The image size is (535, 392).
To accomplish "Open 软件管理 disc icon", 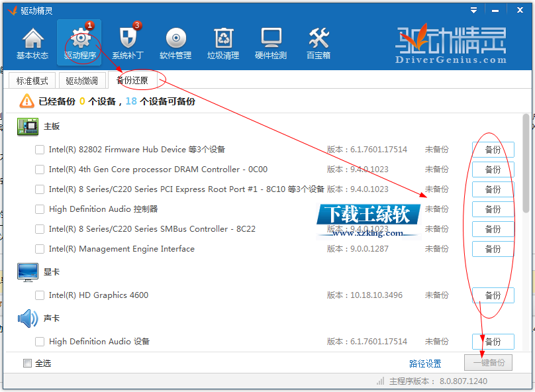I will 175,38.
